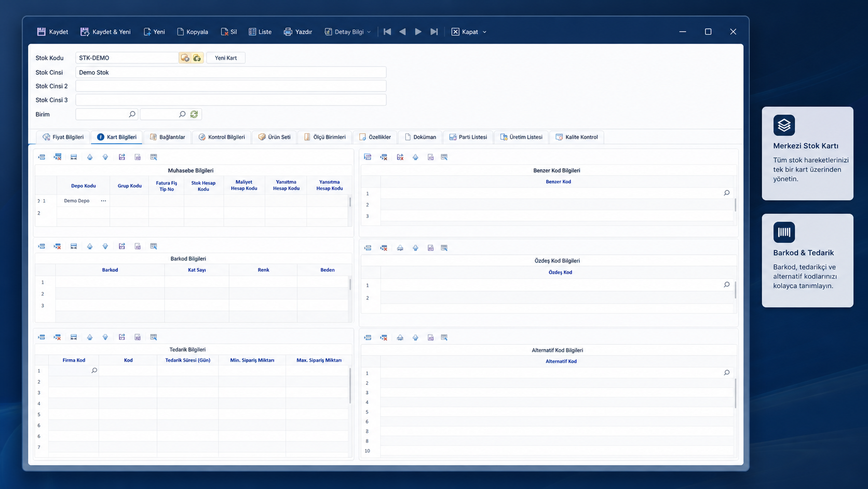Delete the record with Sil
Viewport: 868px width, 489px height.
(x=229, y=32)
